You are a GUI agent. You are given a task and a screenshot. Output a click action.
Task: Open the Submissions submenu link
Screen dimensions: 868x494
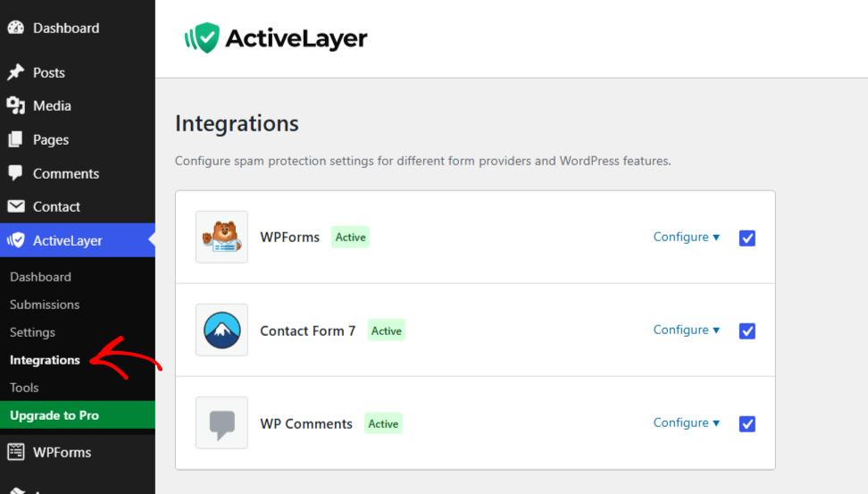tap(45, 305)
